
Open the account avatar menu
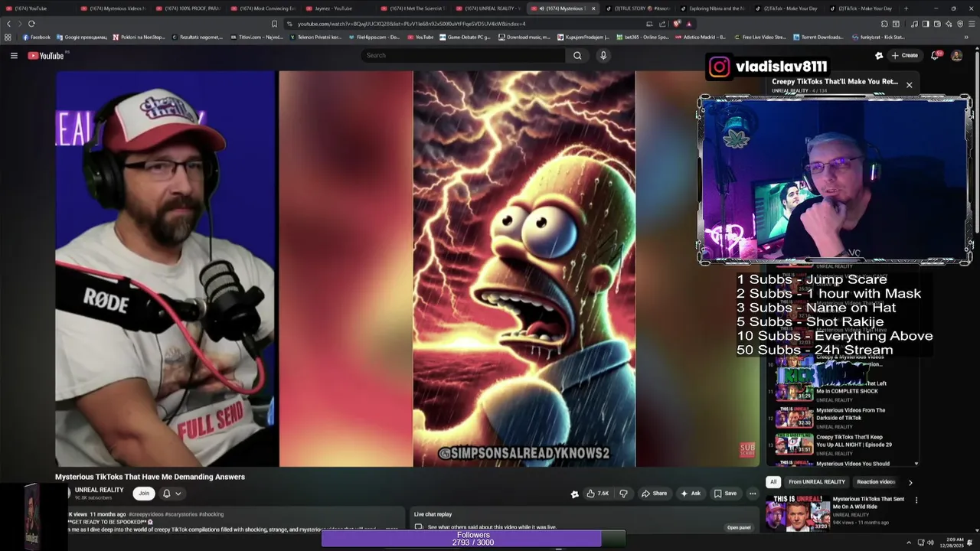(956, 55)
